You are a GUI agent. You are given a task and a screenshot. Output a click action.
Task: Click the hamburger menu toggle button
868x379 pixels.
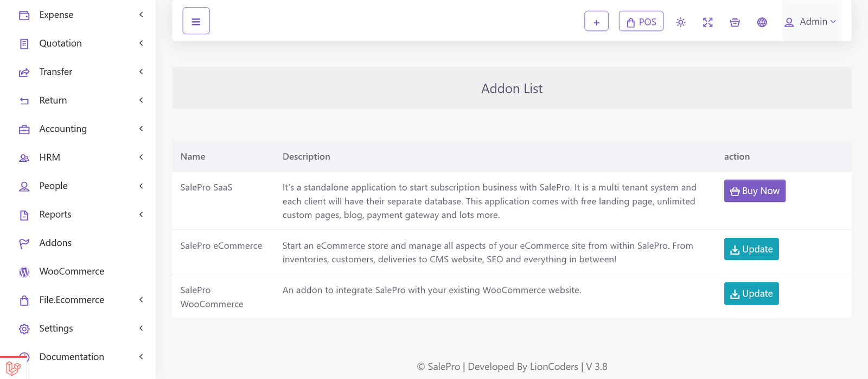coord(196,21)
